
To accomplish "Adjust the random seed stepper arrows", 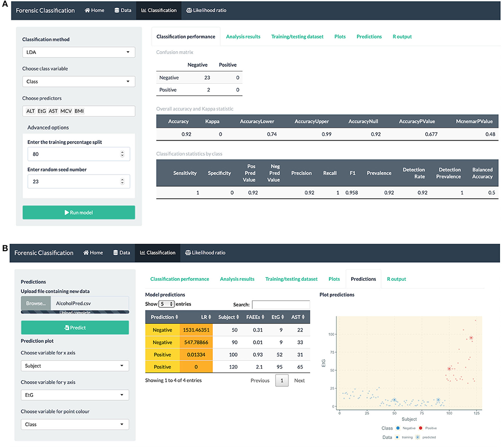I will click(122, 181).
